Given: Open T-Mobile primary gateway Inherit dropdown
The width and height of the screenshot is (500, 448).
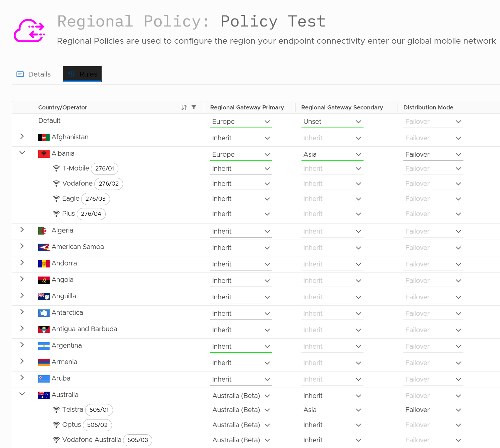Looking at the screenshot, I should point(241,168).
